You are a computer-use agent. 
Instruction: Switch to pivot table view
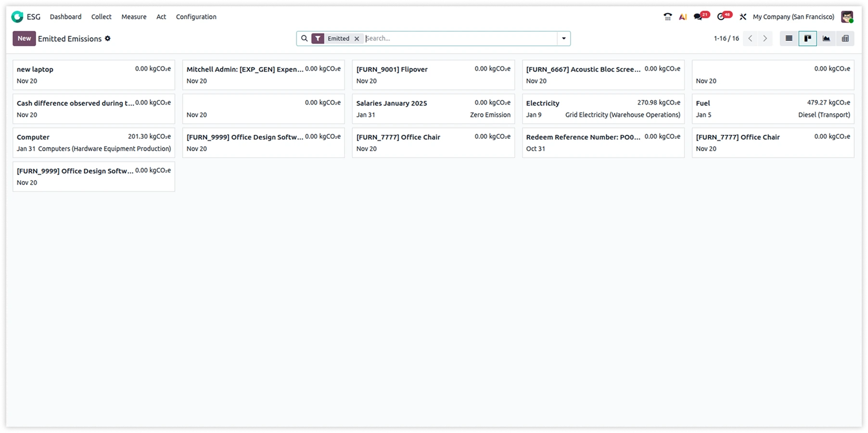[x=845, y=39]
